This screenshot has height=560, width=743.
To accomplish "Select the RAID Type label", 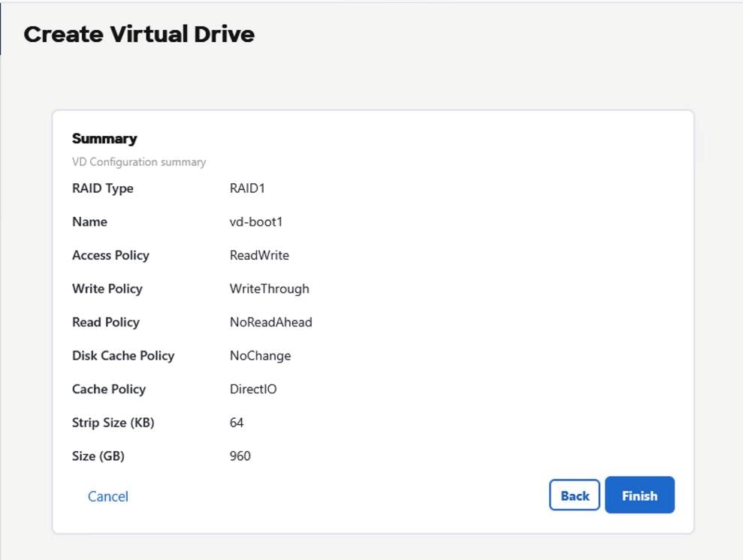I will [x=103, y=188].
